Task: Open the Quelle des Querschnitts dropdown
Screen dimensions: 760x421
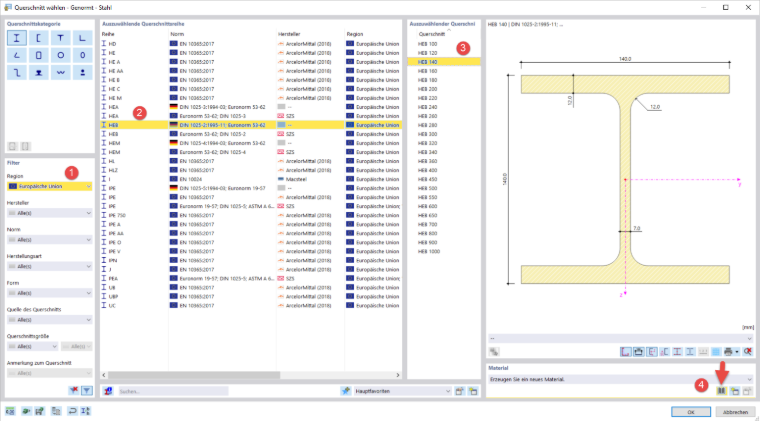Action: pos(49,319)
